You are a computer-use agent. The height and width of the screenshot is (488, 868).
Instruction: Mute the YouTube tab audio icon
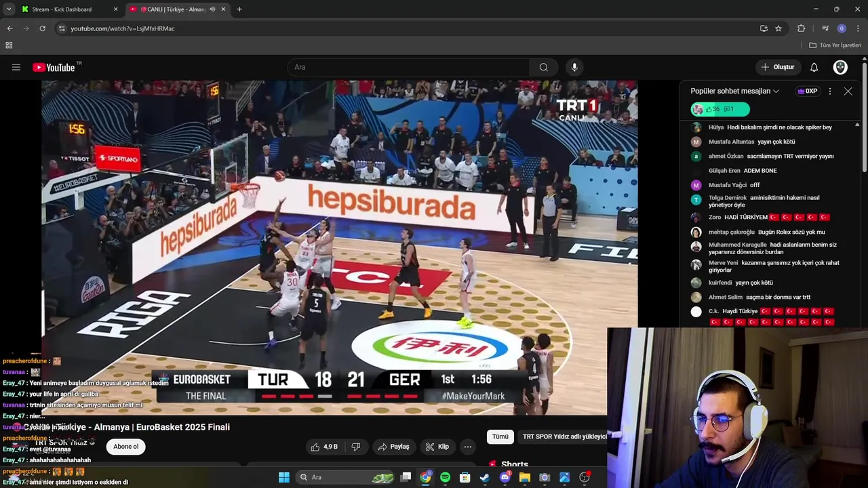coord(212,9)
